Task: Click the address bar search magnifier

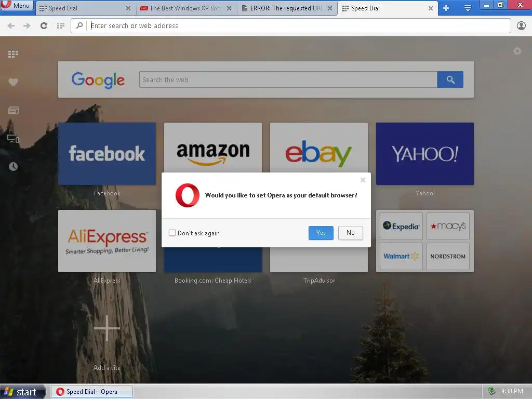Action: tap(79, 25)
